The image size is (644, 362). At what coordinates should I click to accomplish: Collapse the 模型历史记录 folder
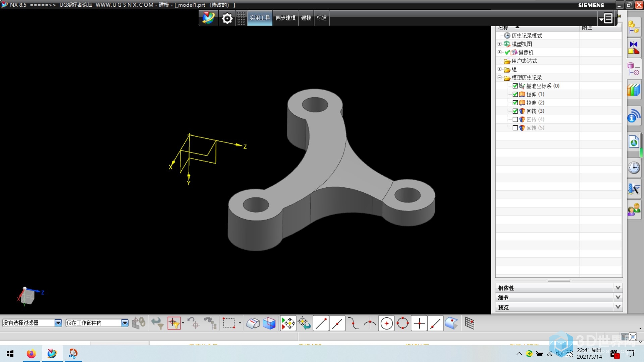click(499, 77)
